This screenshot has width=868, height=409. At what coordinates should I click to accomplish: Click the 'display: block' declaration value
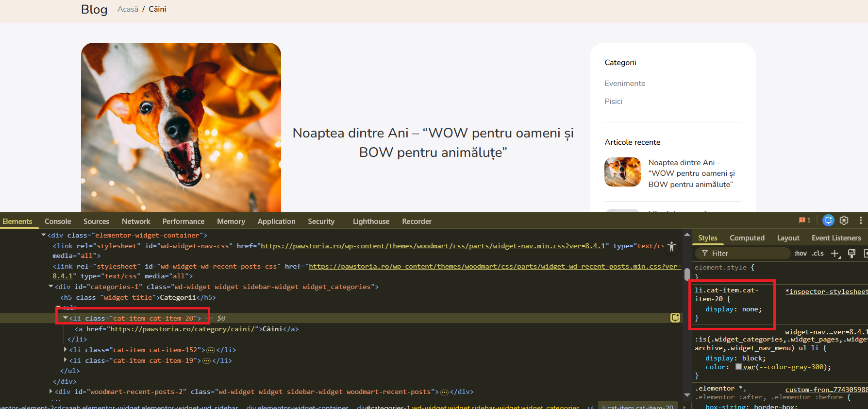click(751, 358)
